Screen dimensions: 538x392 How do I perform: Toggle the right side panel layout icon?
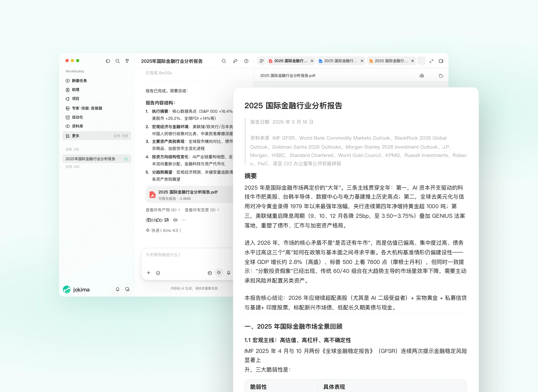point(441,61)
